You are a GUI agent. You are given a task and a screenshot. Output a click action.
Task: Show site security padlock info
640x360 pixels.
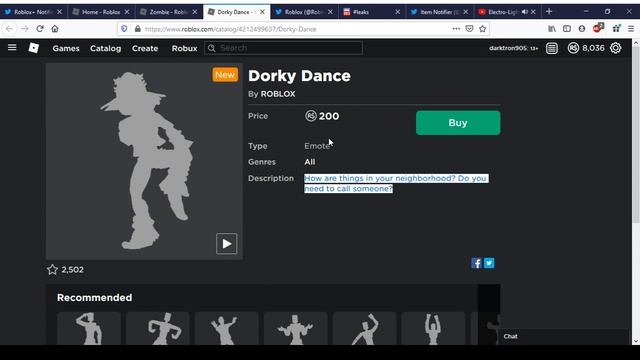(138, 29)
